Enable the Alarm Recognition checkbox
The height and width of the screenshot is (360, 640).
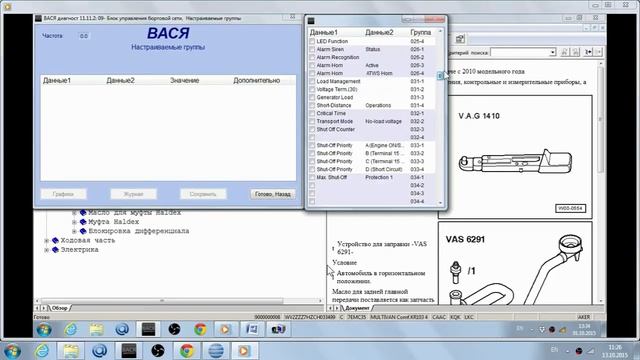(312, 58)
